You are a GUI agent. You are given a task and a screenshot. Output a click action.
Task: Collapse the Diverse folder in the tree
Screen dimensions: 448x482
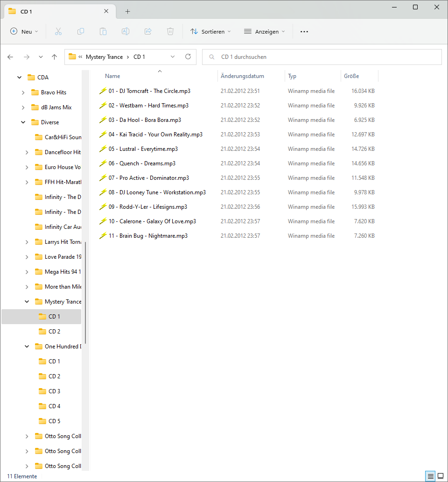pos(23,122)
